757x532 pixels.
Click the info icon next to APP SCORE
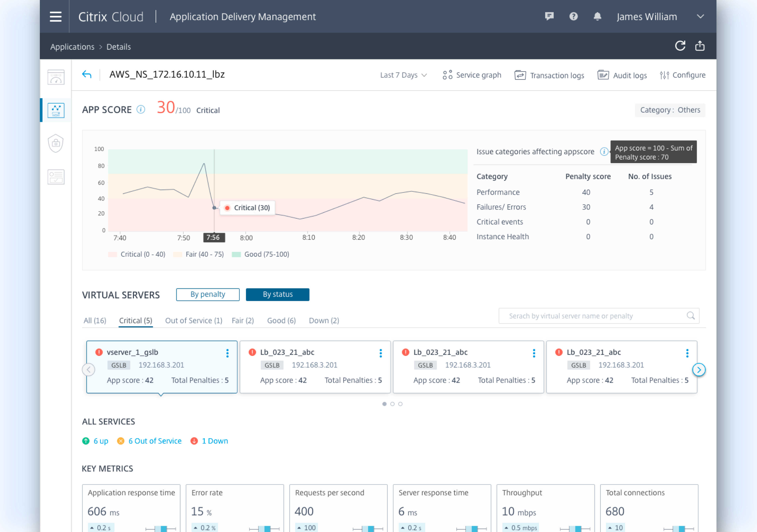(x=141, y=110)
